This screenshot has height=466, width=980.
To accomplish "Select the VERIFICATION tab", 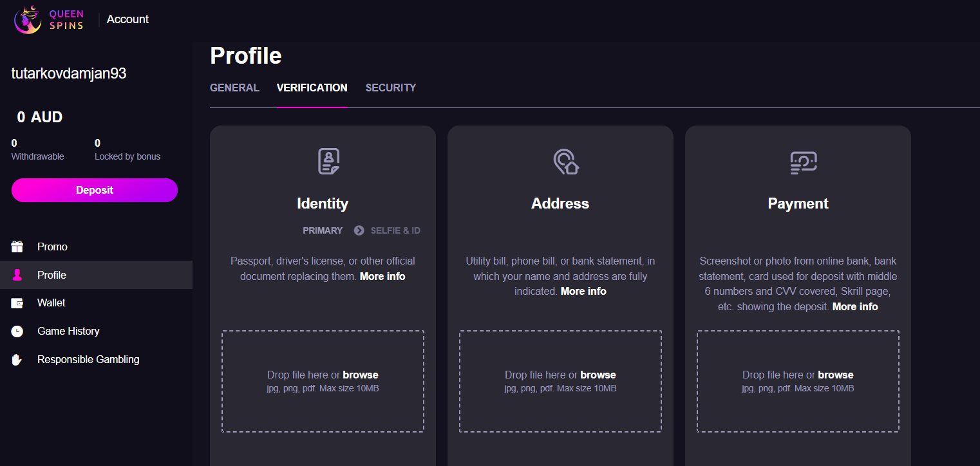I will coord(312,88).
